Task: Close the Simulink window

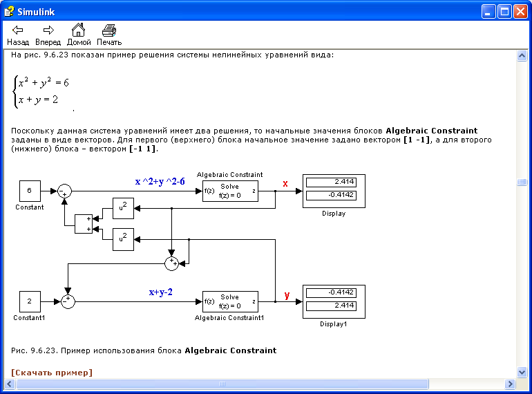Action: 520,12
